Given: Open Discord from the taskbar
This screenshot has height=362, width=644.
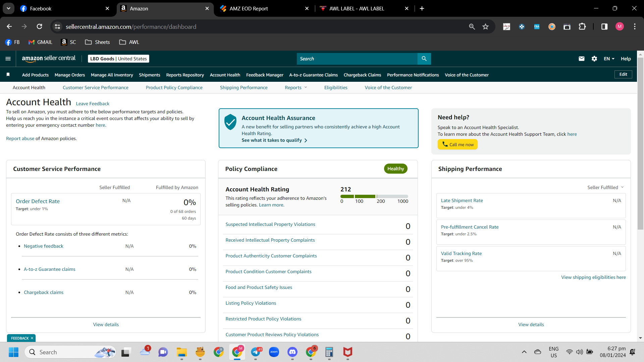Looking at the screenshot, I should [292, 352].
